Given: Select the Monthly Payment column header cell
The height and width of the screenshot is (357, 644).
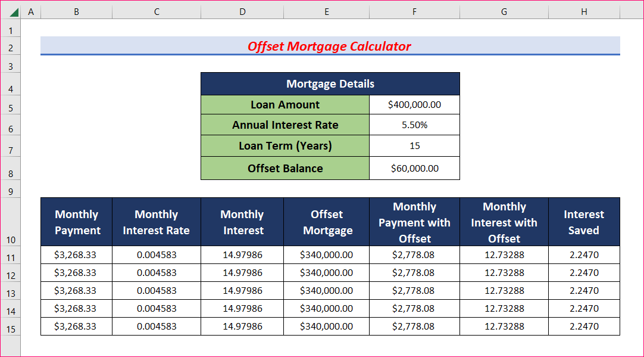Looking at the screenshot, I should [x=76, y=221].
